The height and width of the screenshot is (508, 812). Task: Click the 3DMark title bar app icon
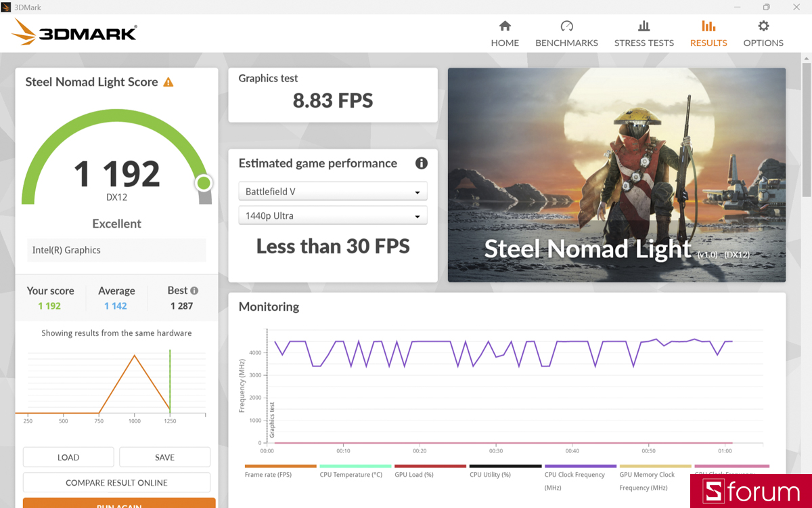coord(6,7)
